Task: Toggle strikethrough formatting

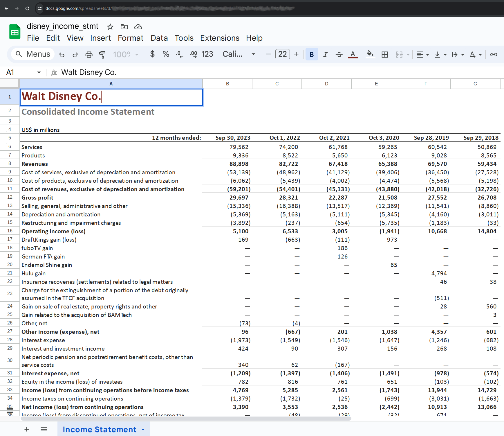Action: click(339, 54)
